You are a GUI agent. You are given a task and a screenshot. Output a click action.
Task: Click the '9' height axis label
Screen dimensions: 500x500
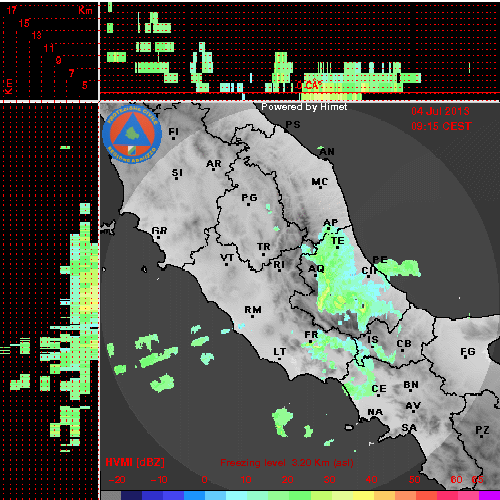(59, 60)
